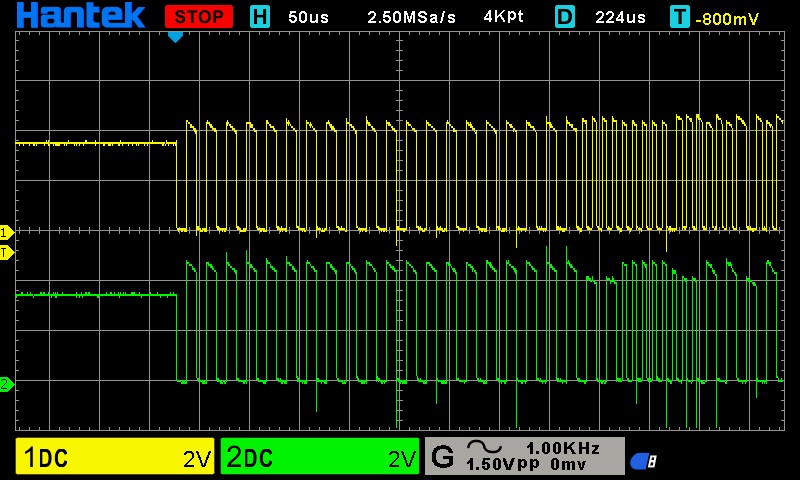Click the channel 1 2V scale value
Viewport: 800px width, 480px height.
[197, 460]
